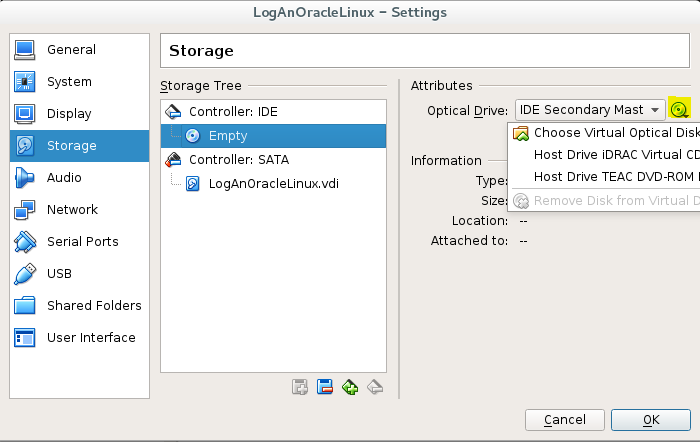The width and height of the screenshot is (700, 442).
Task: Open the User Interface settings
Action: pos(79,338)
